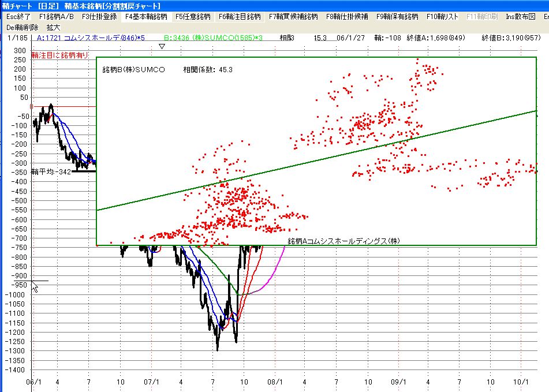
Task: Click Del鞘削除 delete spread button
Action: click(23, 27)
